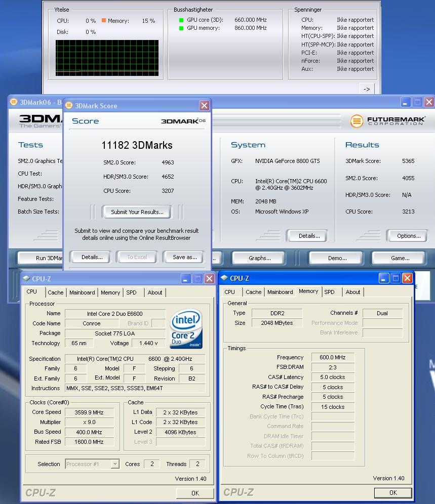Click the Core Speed 3599.9 MHz field
Screen dimensions: 435x504
coord(89,412)
